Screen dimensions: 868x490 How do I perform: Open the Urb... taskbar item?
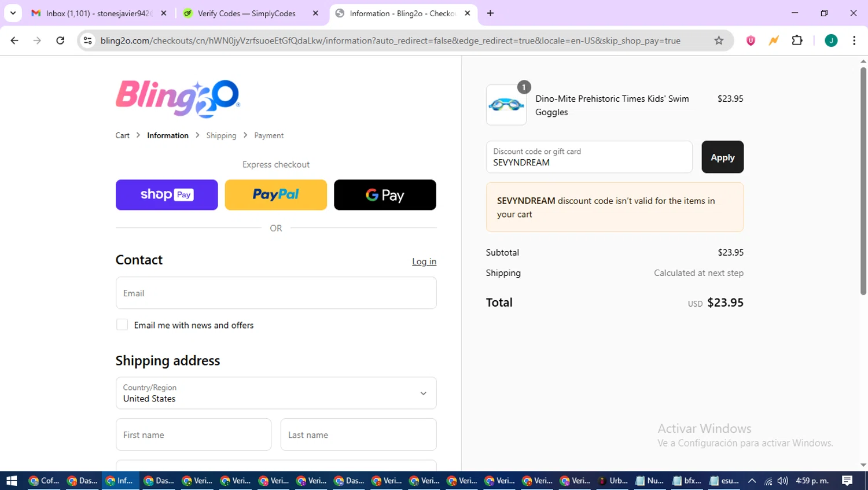point(613,481)
